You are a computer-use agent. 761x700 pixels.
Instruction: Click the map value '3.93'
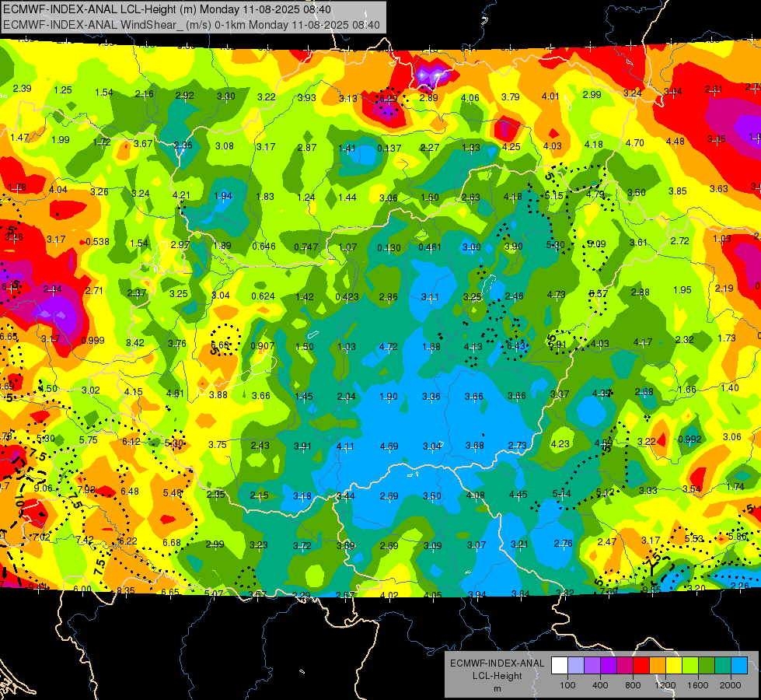(307, 98)
